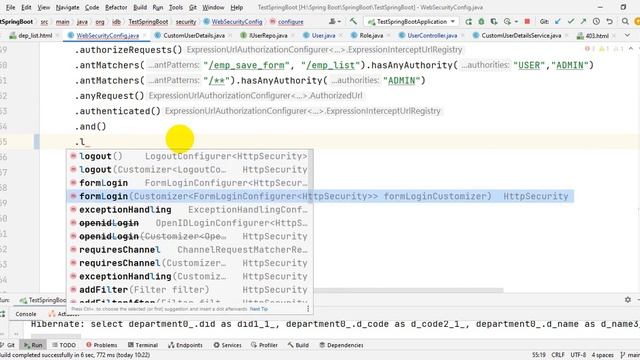640x360 pixels.
Task: Open the Dependencies tool window
Action: point(341,345)
